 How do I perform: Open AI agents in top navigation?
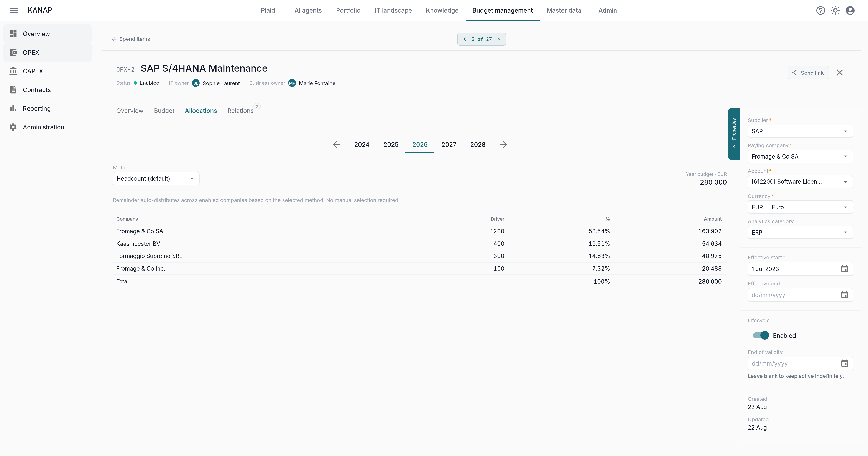308,10
